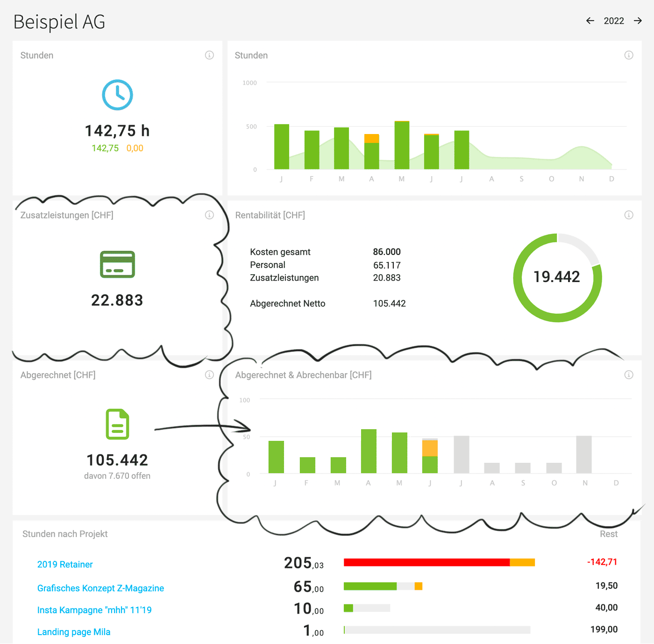Click the Landing page Mila progress bar

coord(437,630)
